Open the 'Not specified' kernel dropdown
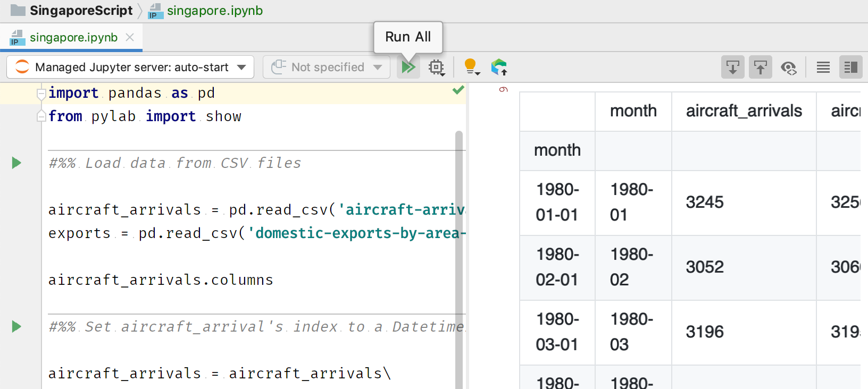The image size is (868, 389). point(327,67)
